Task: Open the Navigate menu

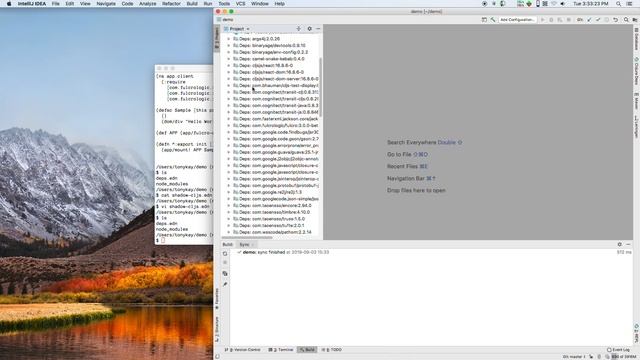Action: 106,4
